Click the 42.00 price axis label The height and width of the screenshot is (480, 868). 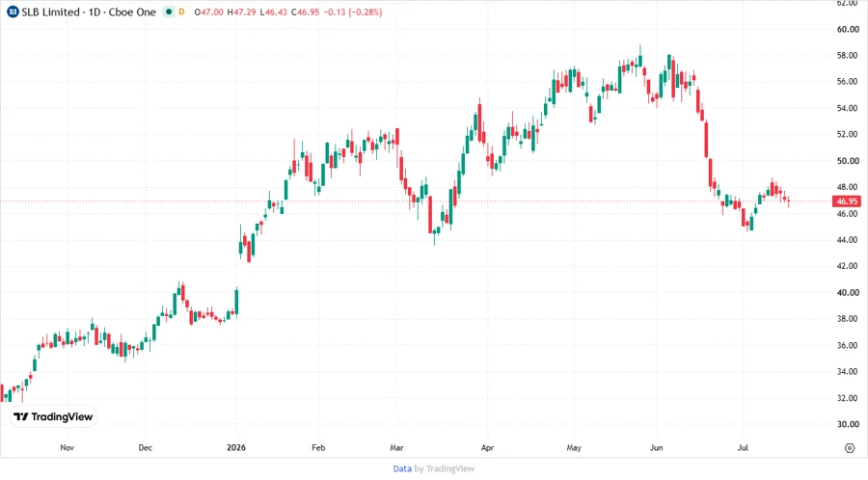click(848, 266)
